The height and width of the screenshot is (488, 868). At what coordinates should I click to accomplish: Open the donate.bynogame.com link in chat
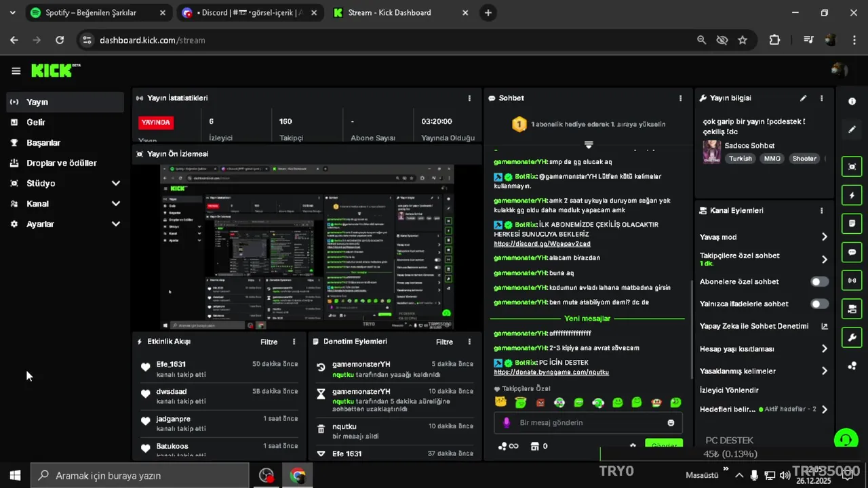(x=551, y=372)
